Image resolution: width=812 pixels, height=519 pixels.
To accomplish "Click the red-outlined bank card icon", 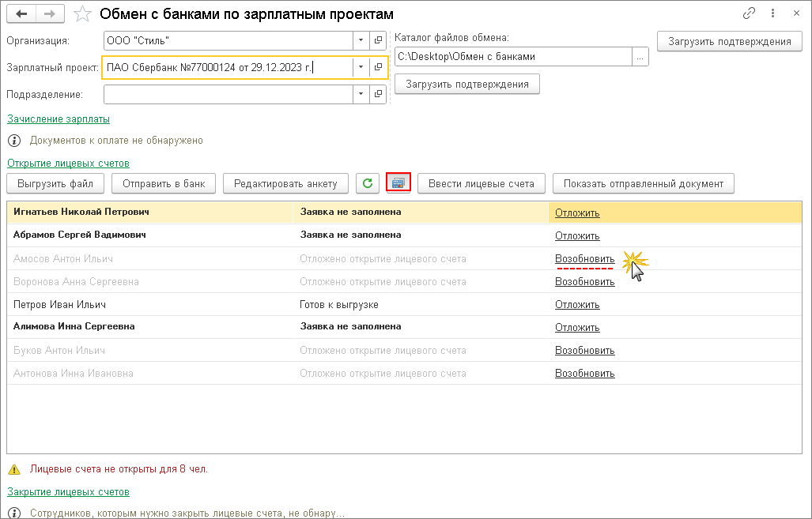I will coord(398,183).
